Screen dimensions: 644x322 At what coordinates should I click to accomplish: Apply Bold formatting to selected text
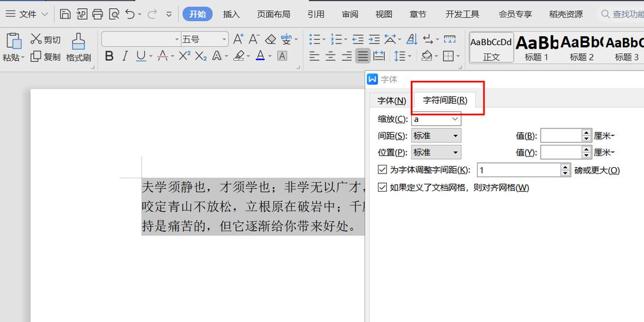click(x=109, y=56)
